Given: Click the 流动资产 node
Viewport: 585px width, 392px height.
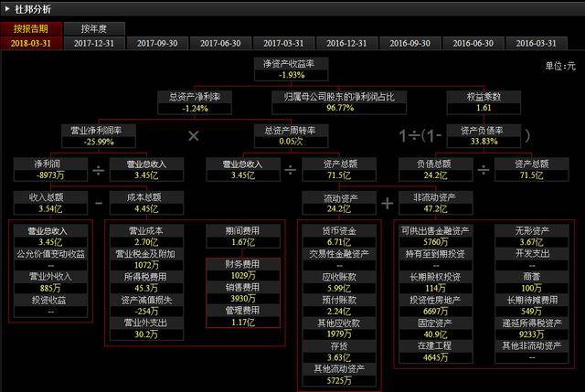Looking at the screenshot, I should (340, 202).
